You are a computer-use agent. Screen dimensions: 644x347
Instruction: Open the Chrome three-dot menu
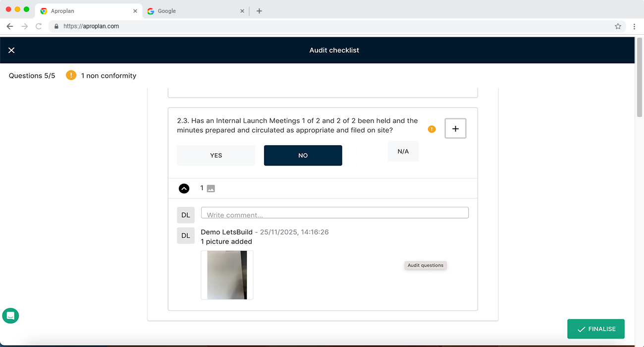634,26
